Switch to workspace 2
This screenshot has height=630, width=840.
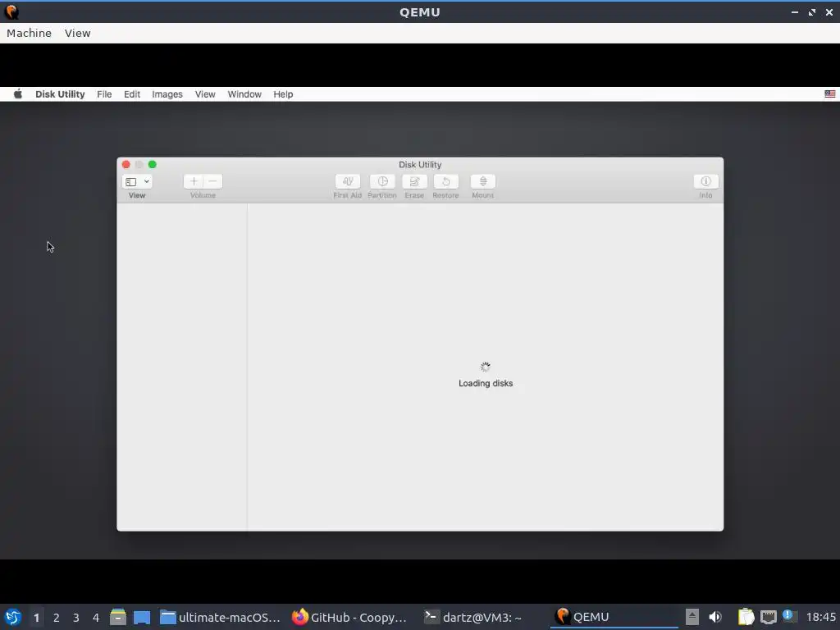point(57,618)
